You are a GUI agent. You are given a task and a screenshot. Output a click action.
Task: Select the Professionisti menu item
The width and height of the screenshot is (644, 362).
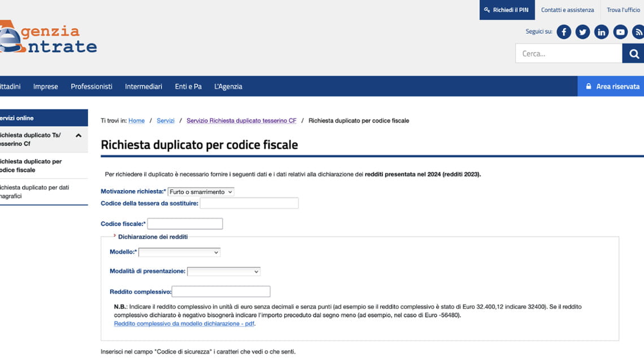[91, 86]
